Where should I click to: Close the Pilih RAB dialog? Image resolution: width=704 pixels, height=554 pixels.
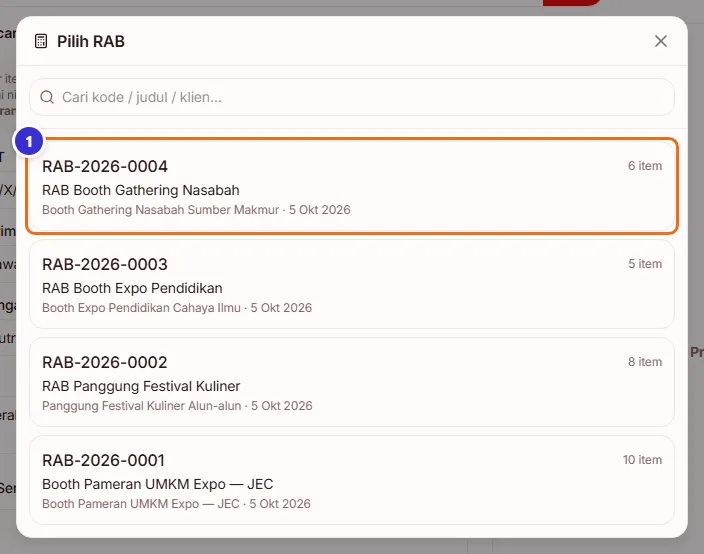point(660,41)
